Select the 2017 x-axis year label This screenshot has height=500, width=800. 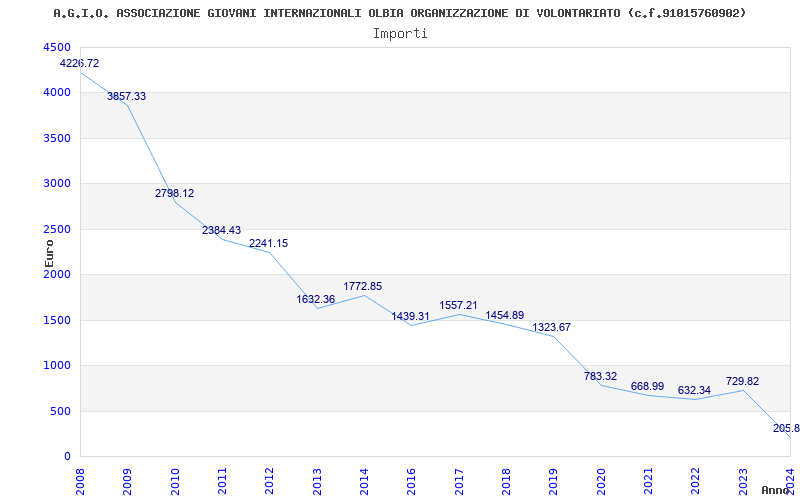point(459,482)
